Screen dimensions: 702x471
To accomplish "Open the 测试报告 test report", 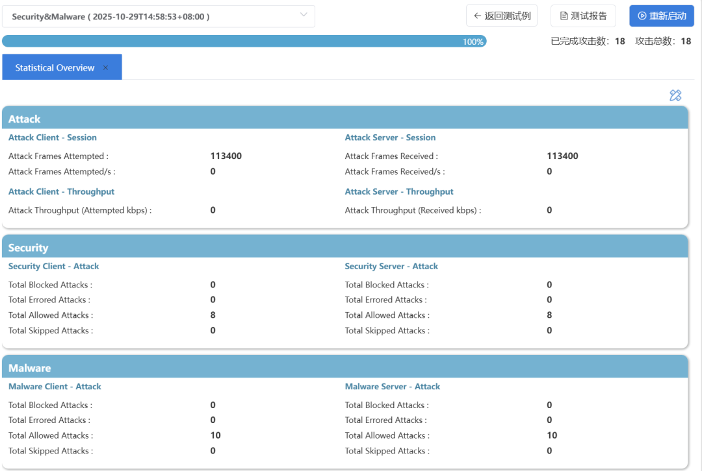I will tap(583, 16).
